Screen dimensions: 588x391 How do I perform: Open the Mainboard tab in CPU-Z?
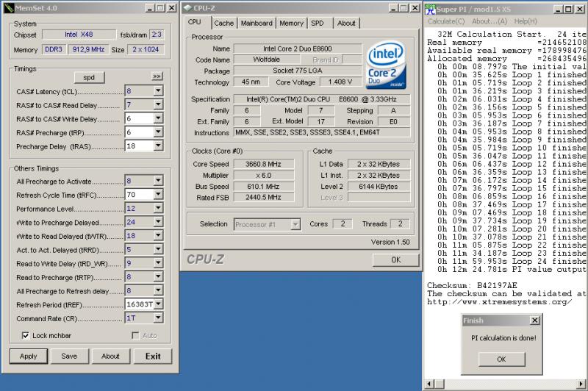coord(257,24)
